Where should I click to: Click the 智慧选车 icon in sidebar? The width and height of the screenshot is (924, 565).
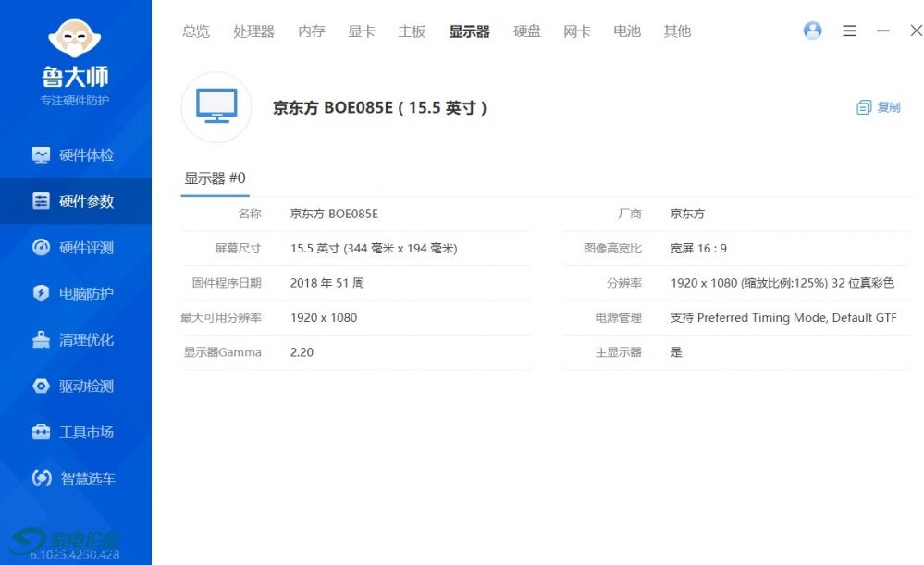42,478
